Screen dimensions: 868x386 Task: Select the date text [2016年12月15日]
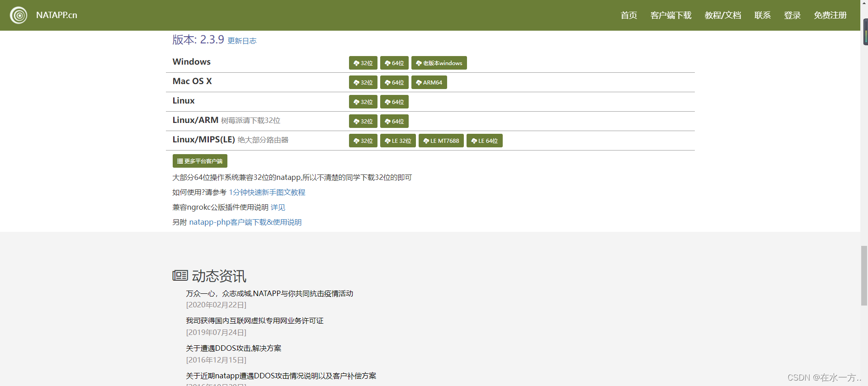point(216,360)
